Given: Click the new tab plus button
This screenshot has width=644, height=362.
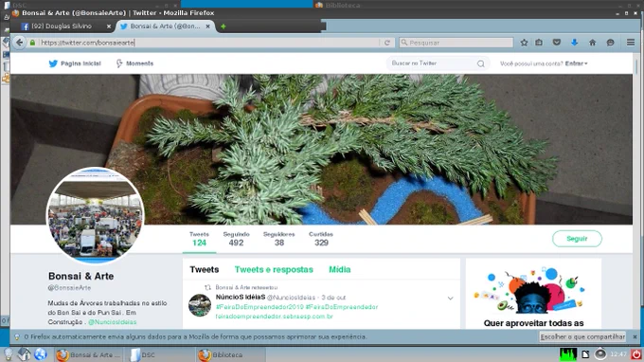Looking at the screenshot, I should click(x=223, y=27).
